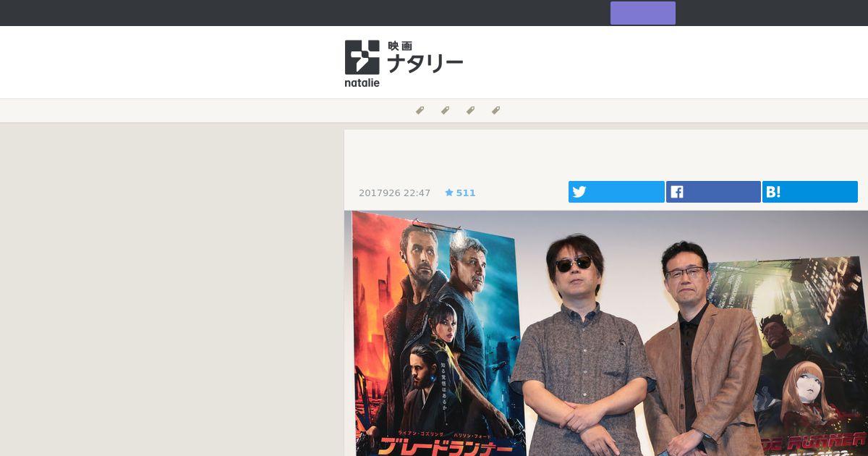Click the purple button in top bar
The image size is (868, 456).
pos(643,13)
